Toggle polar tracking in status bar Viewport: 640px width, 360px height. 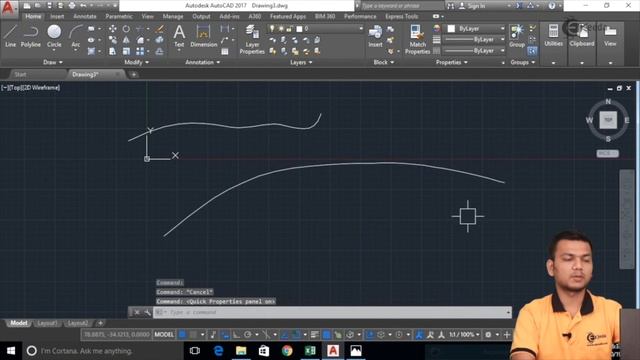[247, 335]
